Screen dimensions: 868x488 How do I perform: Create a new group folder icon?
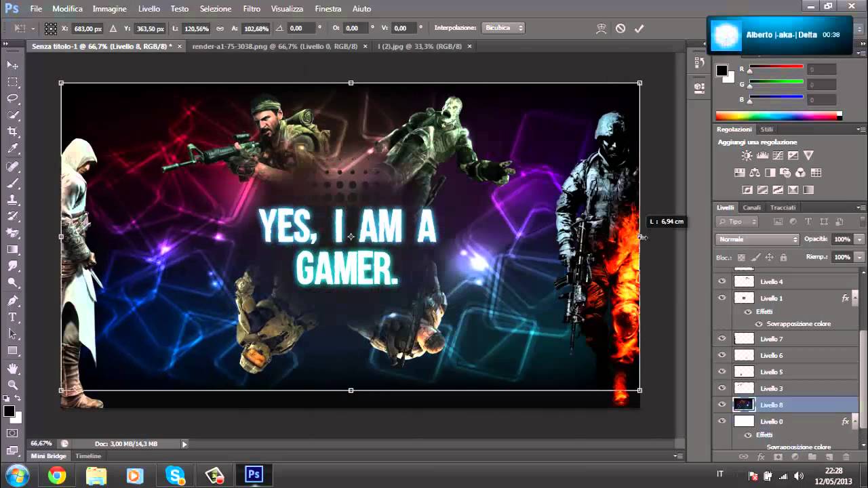tap(812, 457)
